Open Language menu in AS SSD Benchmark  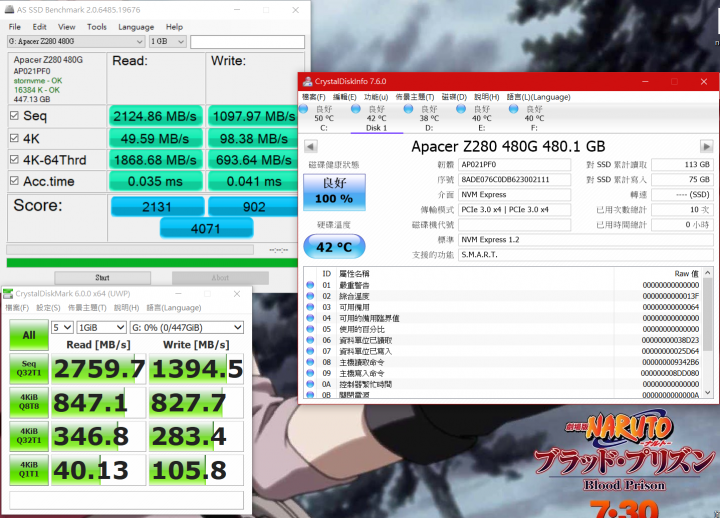[x=136, y=27]
